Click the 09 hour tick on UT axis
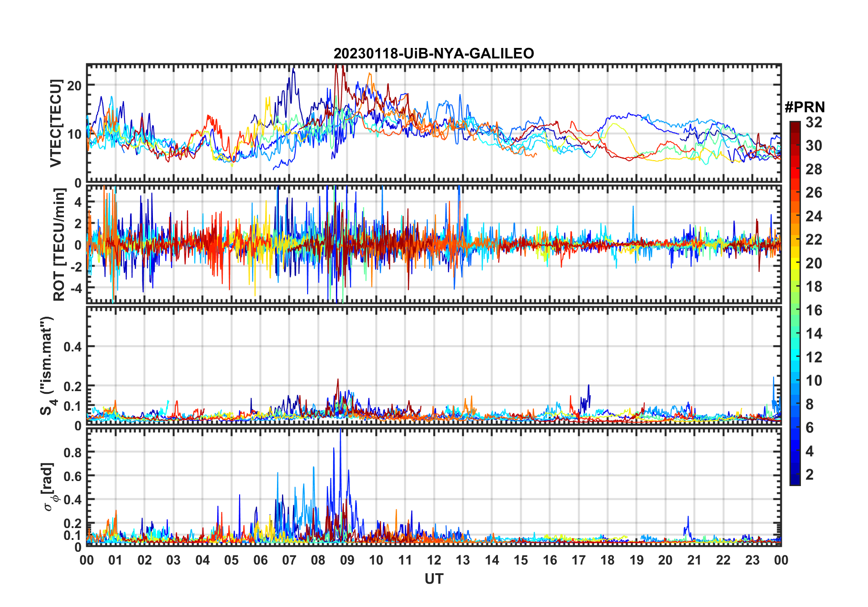Screen dimensions: 868x607 tap(347, 560)
